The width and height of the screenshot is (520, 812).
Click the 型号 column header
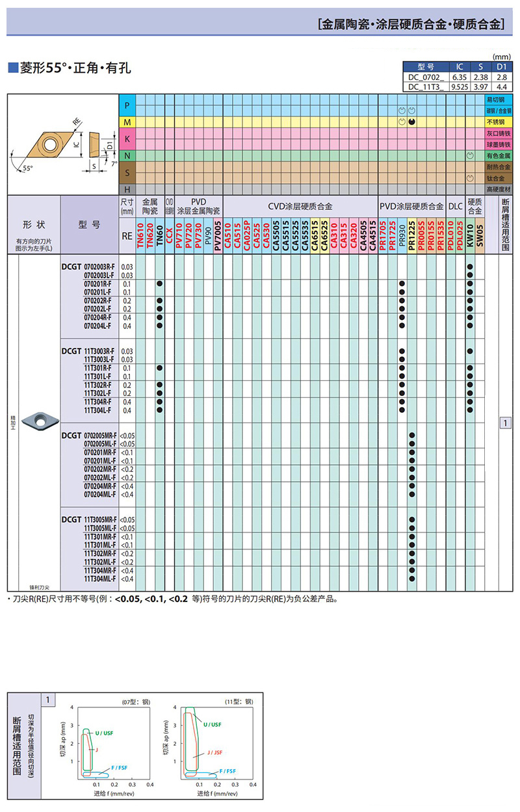[90, 224]
